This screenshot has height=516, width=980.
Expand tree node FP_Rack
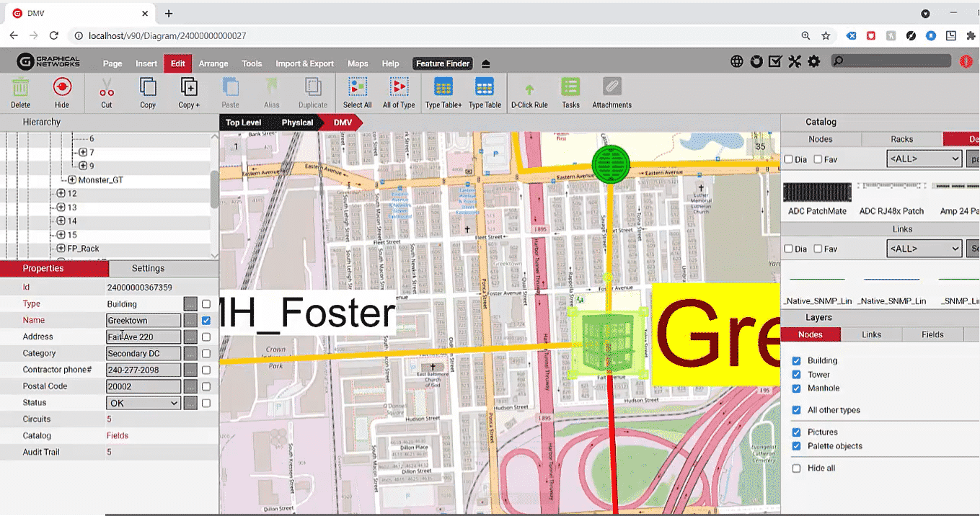point(61,249)
